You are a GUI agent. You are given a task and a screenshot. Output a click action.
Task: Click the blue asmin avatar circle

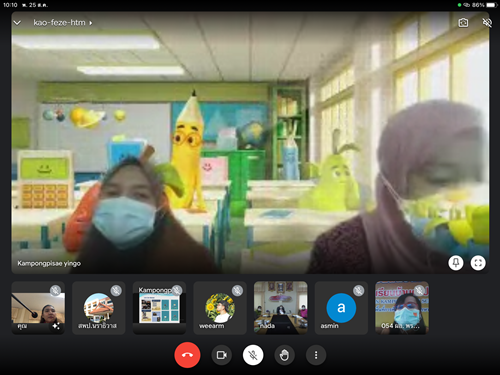point(341,308)
